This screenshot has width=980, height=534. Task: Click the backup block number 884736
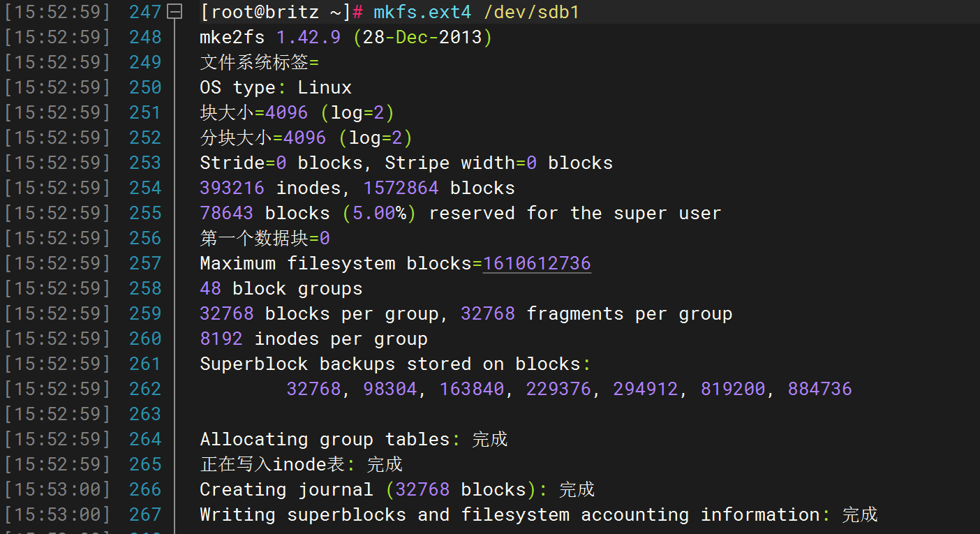820,389
